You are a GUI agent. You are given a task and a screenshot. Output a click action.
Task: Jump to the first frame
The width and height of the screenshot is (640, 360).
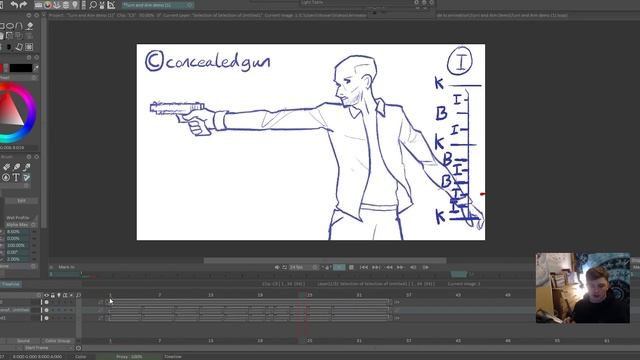pos(364,267)
